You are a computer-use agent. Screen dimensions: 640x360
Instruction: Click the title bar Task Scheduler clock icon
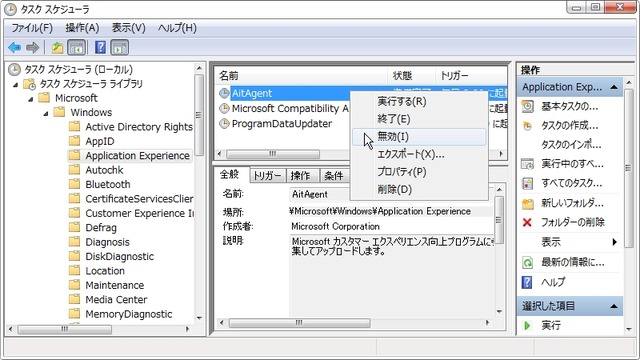[10, 9]
